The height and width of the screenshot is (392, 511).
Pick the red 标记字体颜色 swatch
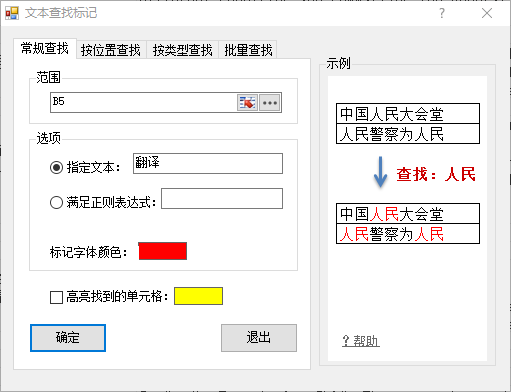tap(163, 251)
